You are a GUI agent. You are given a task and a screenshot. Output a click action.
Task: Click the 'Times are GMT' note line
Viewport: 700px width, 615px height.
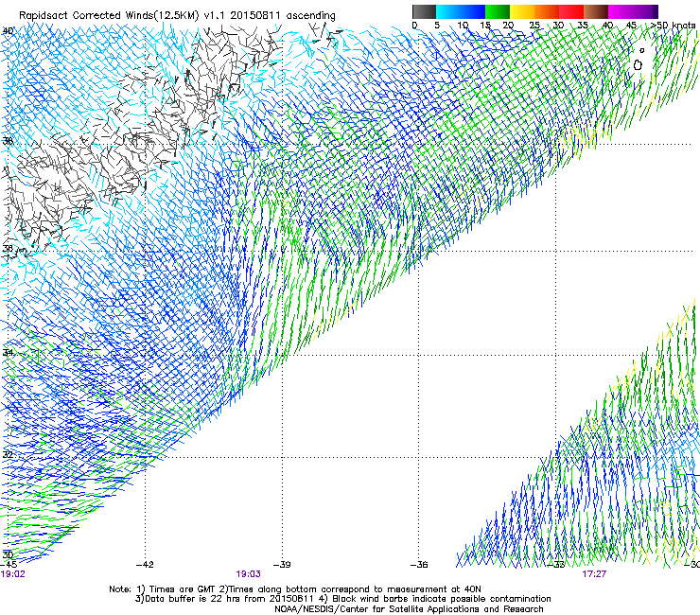[x=295, y=589]
